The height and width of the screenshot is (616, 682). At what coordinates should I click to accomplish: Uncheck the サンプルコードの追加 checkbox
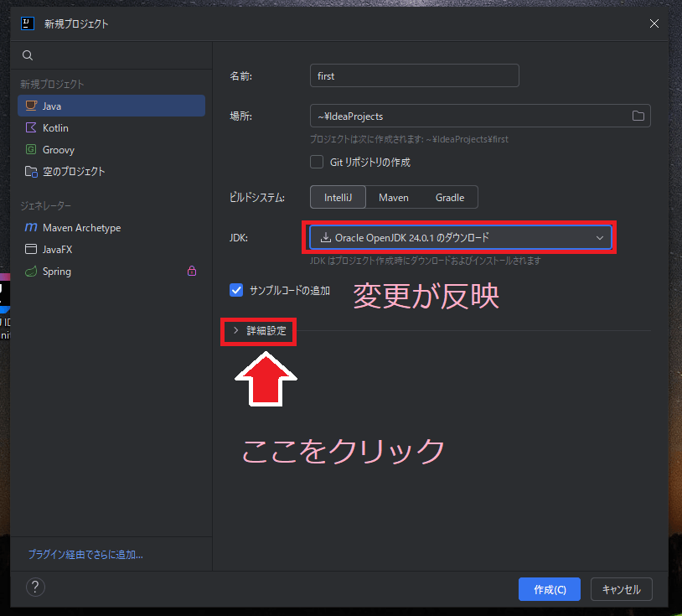[236, 290]
